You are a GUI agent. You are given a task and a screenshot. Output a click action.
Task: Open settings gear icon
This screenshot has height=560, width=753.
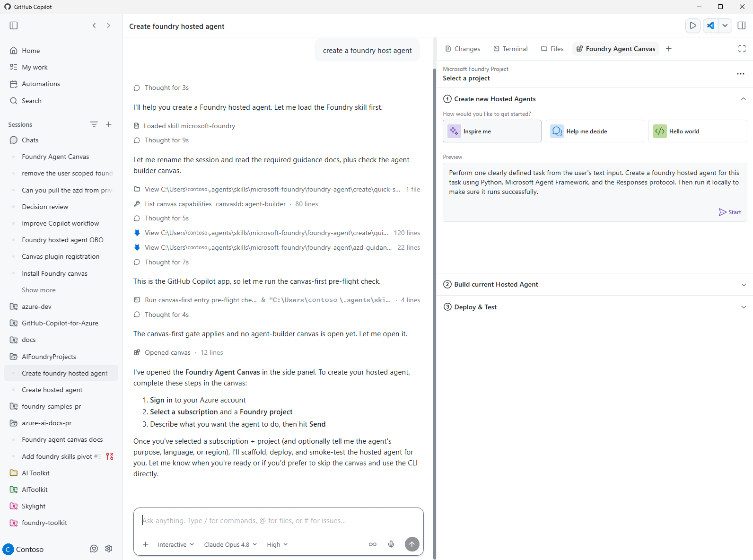109,549
